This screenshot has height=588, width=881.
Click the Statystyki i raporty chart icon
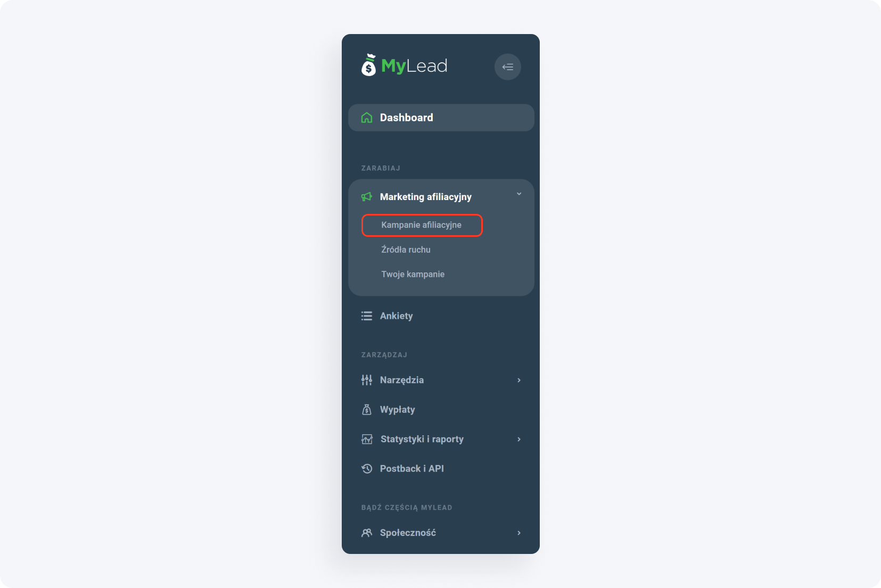coord(367,439)
